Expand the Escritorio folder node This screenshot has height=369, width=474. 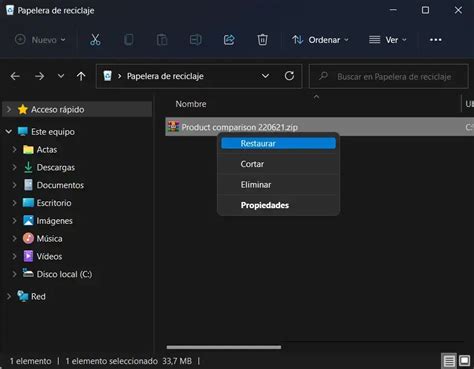(14, 203)
